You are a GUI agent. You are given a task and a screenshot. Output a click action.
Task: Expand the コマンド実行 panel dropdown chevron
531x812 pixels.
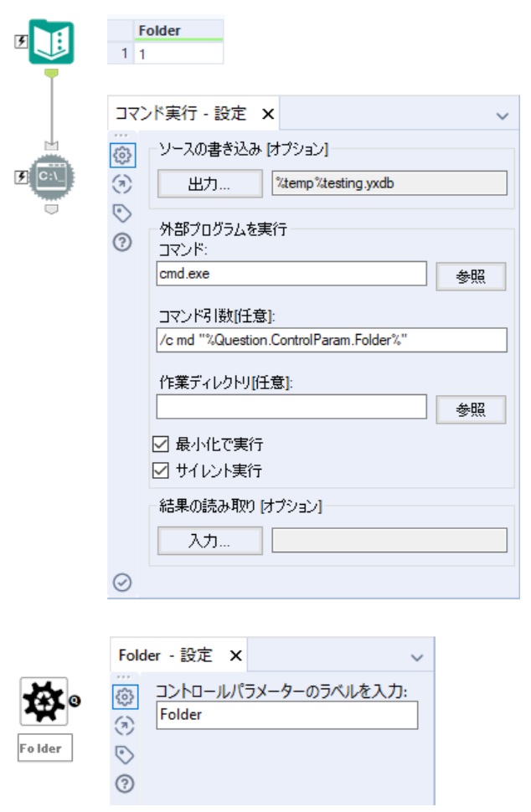pyautogui.click(x=503, y=116)
